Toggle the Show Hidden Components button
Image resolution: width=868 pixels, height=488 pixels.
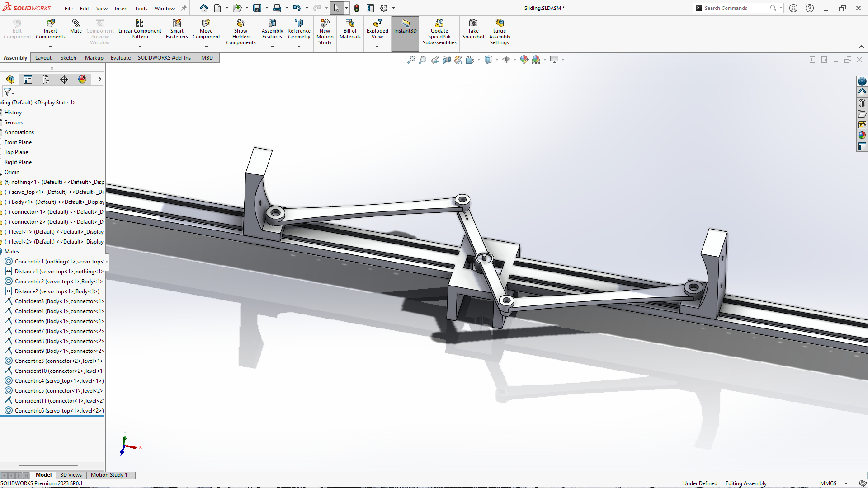pos(241,23)
